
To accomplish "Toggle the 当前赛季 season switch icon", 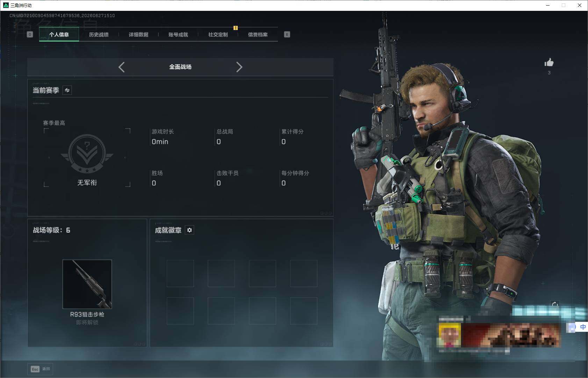I will tap(67, 90).
